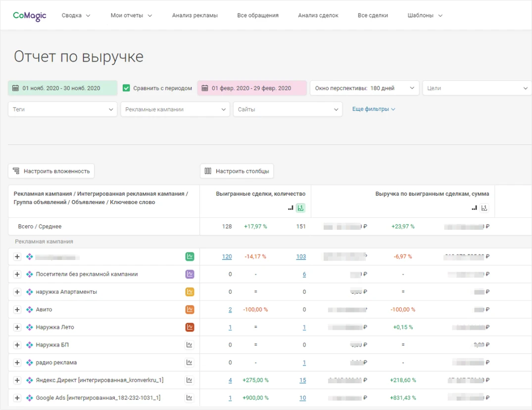Click Настроить вложенность button
The height and width of the screenshot is (410, 532).
coord(51,171)
